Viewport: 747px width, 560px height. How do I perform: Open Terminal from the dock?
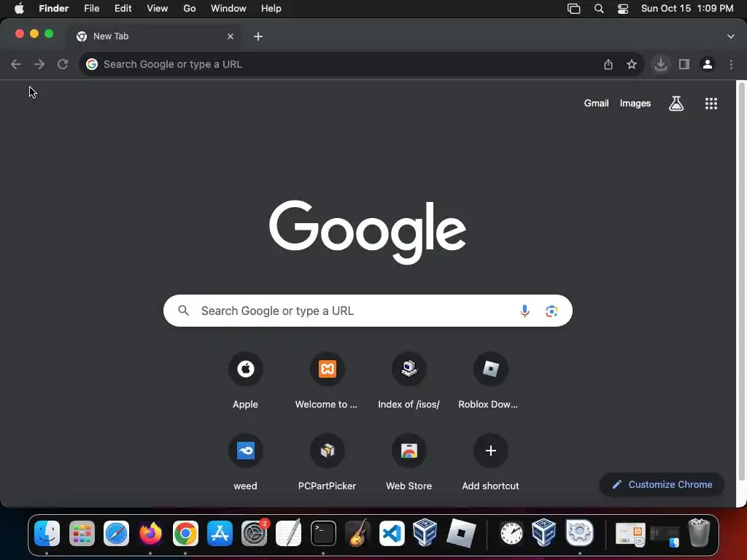coord(323,533)
